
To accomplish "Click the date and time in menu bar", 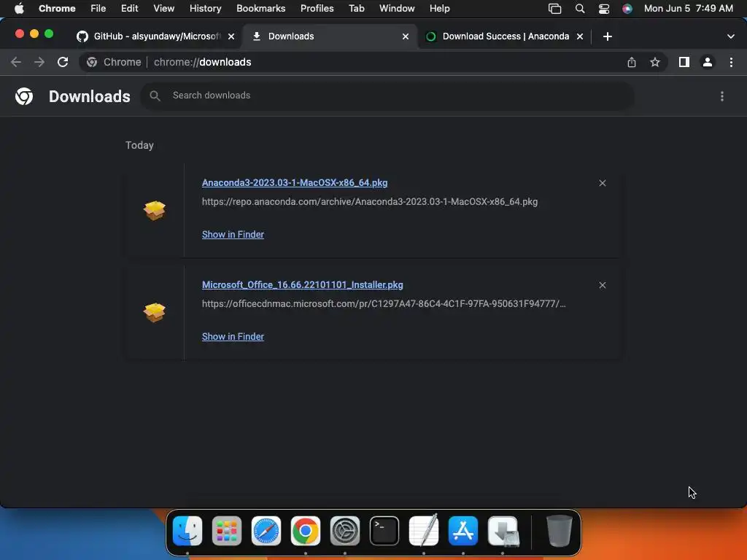I will coord(689,8).
